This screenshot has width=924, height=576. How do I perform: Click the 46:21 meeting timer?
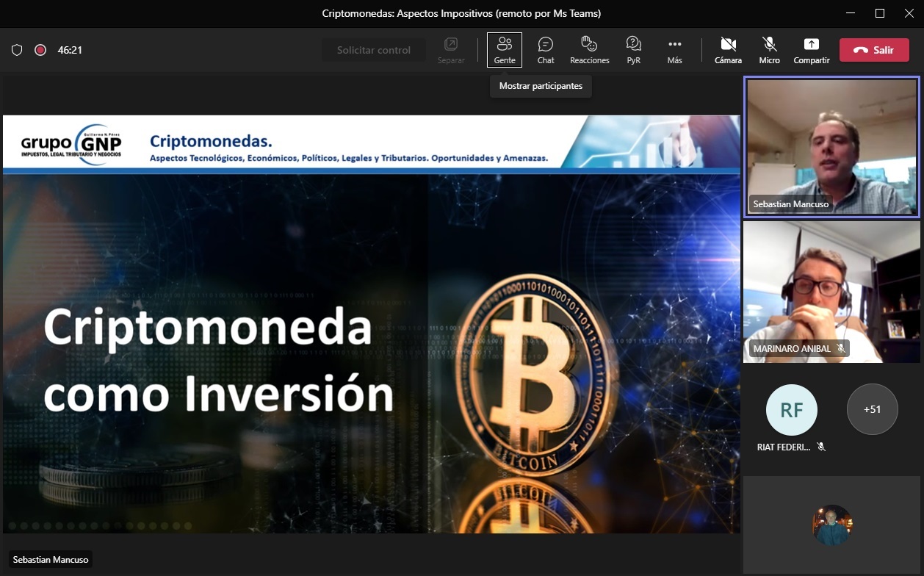(70, 50)
